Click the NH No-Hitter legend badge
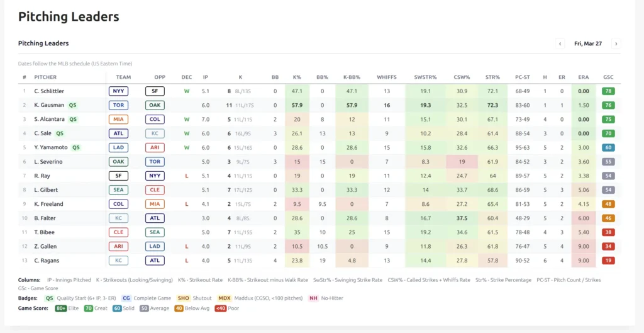The image size is (644, 333). click(x=313, y=298)
